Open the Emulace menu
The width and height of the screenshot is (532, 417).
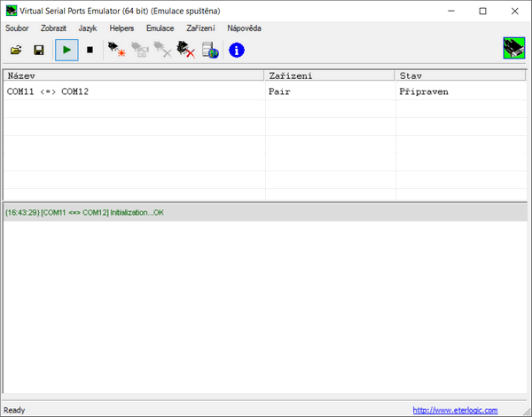pos(160,28)
